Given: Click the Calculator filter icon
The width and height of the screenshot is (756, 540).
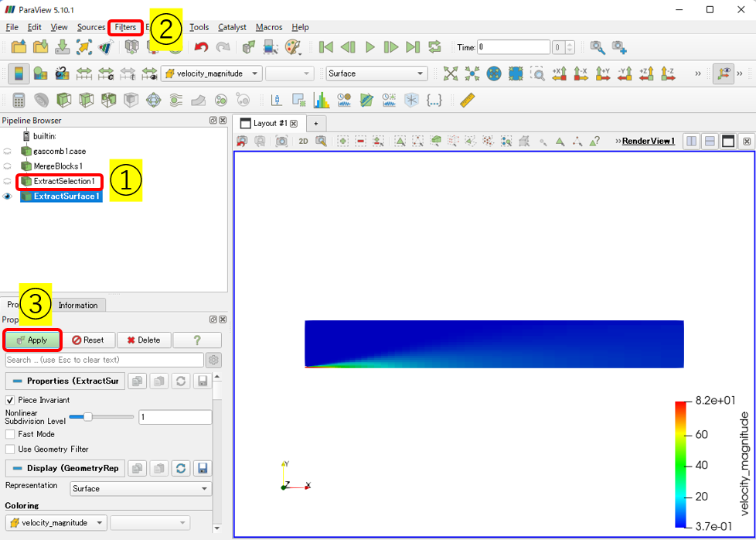Looking at the screenshot, I should click(19, 101).
